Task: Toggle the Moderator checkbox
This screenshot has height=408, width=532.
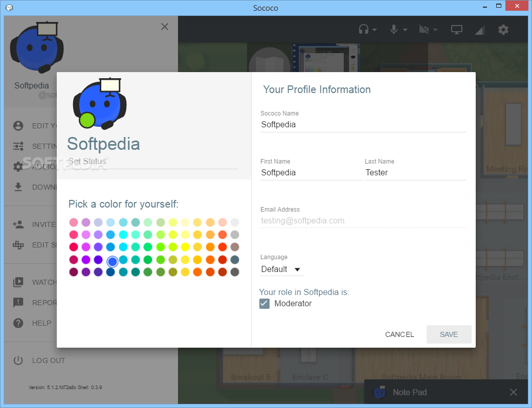Action: click(x=264, y=304)
